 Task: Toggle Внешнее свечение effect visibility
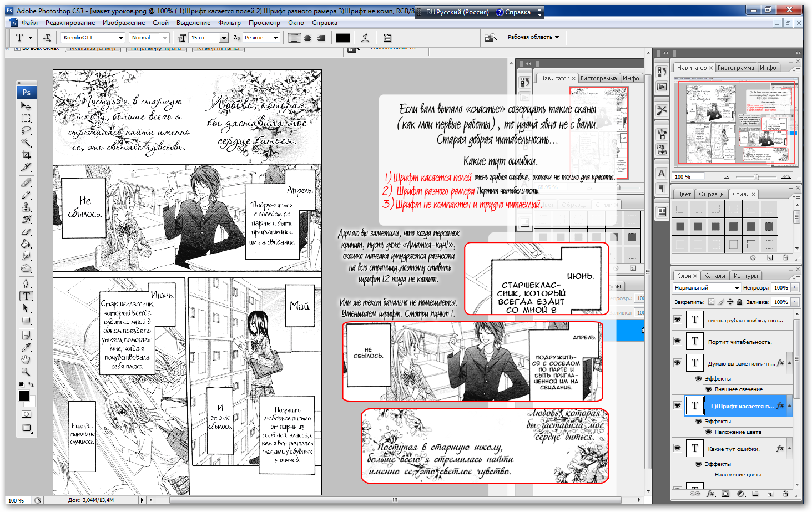coord(708,389)
